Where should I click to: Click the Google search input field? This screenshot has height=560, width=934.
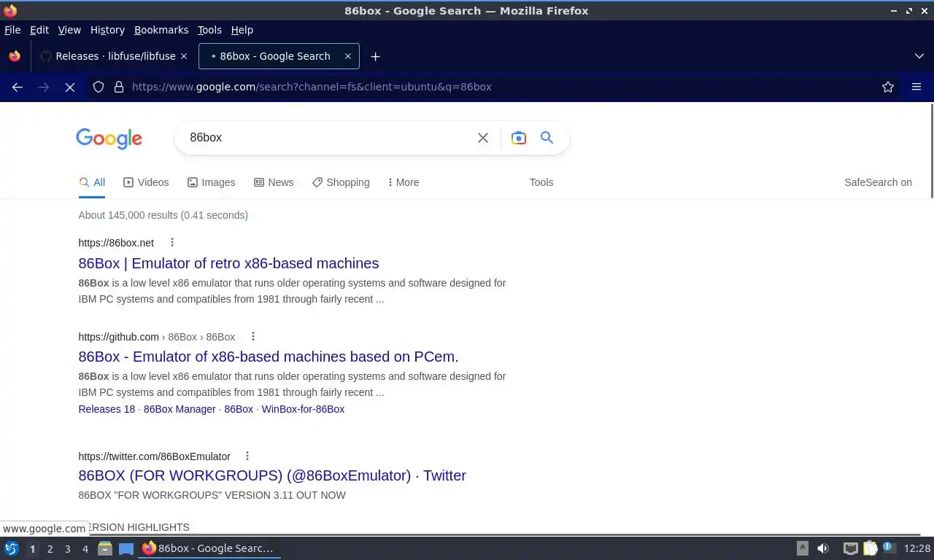tap(328, 138)
